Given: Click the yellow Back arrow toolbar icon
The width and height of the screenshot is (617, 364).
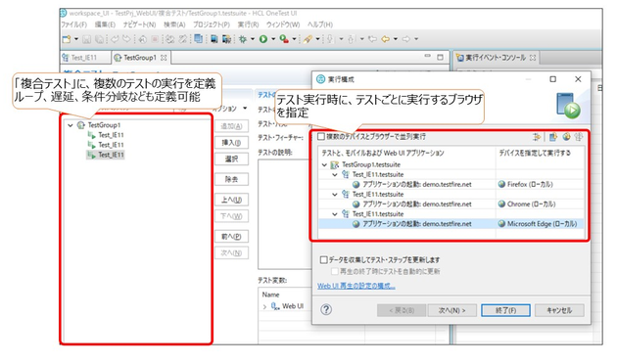Looking at the screenshot, I should tap(385, 39).
